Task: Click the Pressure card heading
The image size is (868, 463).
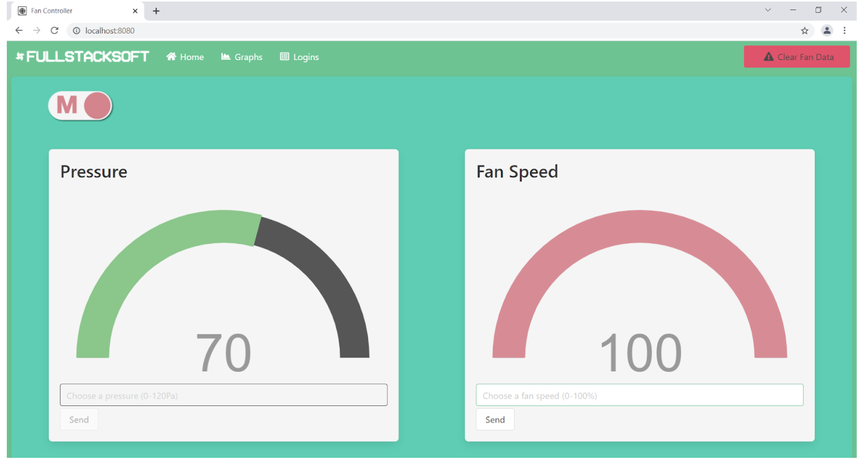Action: pyautogui.click(x=94, y=172)
